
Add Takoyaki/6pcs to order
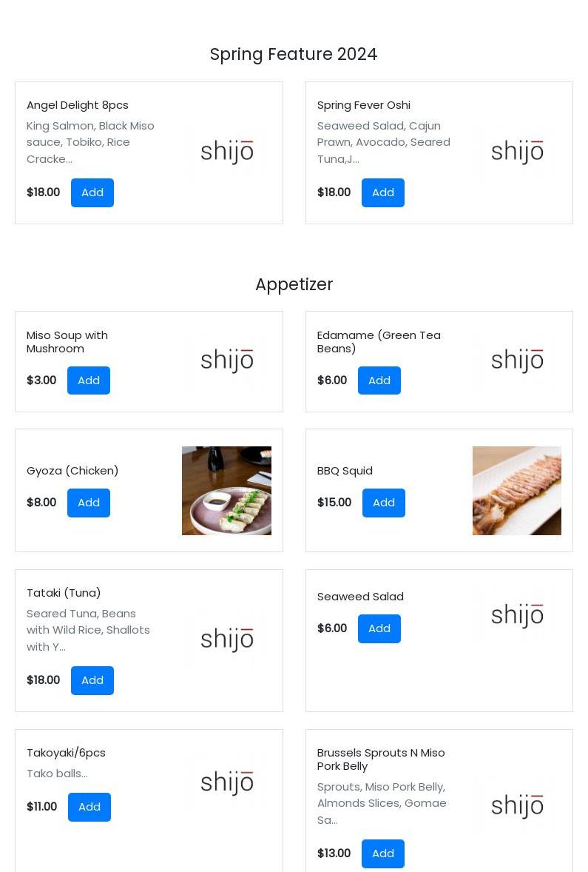(89, 807)
